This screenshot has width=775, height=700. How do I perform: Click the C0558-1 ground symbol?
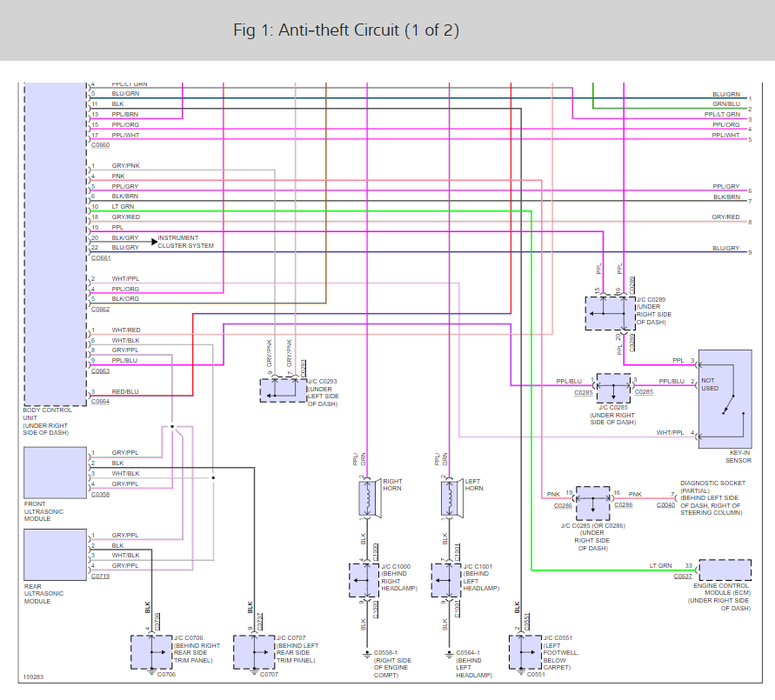click(x=367, y=655)
